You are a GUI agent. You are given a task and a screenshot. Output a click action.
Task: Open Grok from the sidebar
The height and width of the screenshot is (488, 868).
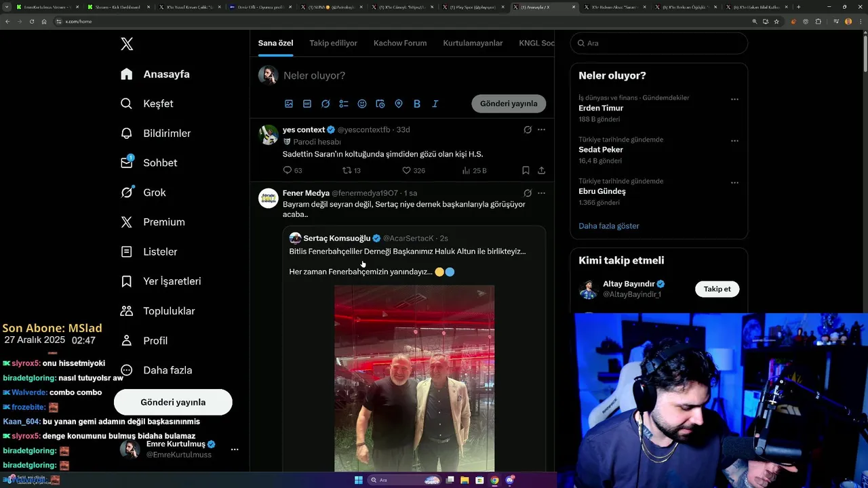[x=143, y=192]
